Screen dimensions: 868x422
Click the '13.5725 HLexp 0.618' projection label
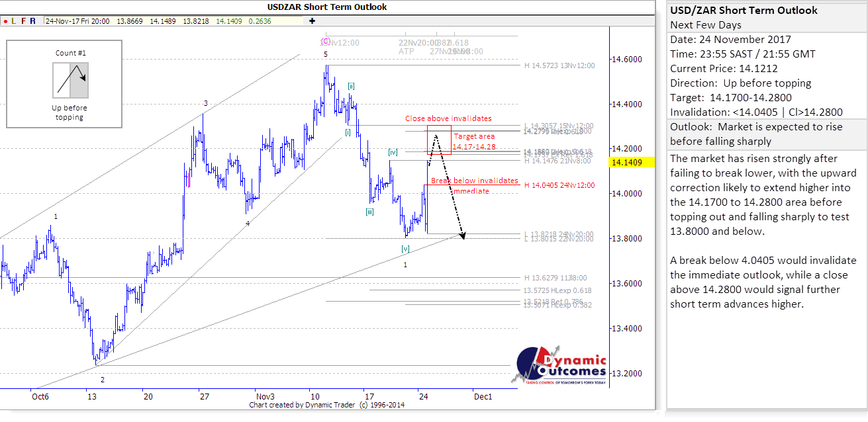[x=557, y=290]
